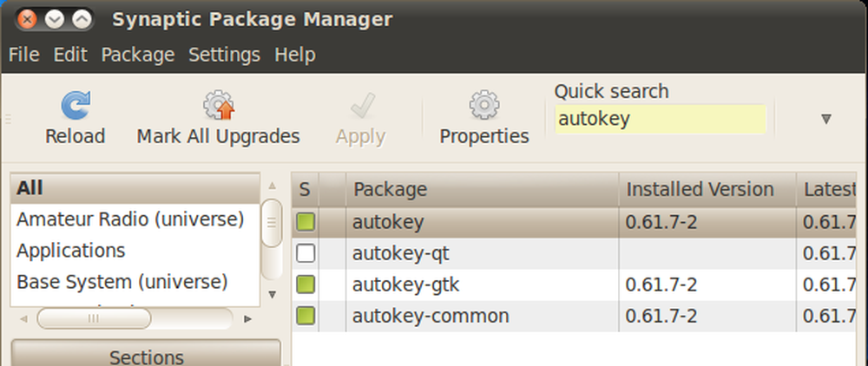This screenshot has height=366, width=868.
Task: Click the sections vertical scrollbar handle
Action: (x=272, y=222)
